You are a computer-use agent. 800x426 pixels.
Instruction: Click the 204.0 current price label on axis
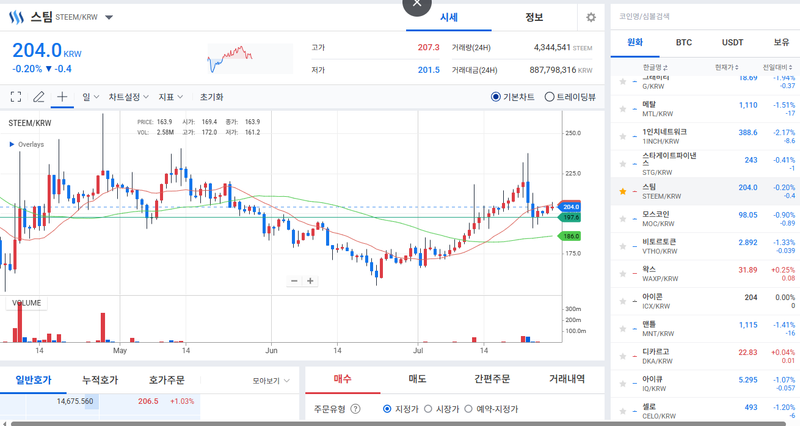coord(570,207)
